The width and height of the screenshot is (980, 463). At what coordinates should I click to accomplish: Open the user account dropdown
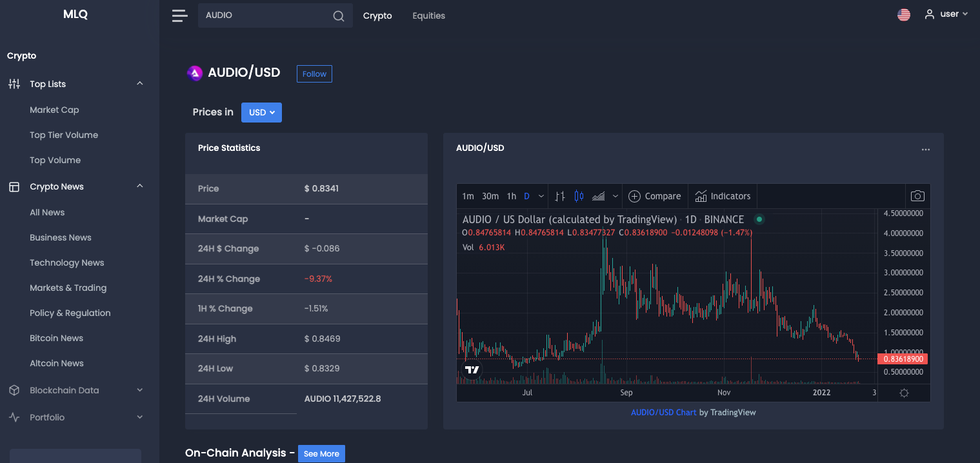[946, 14]
